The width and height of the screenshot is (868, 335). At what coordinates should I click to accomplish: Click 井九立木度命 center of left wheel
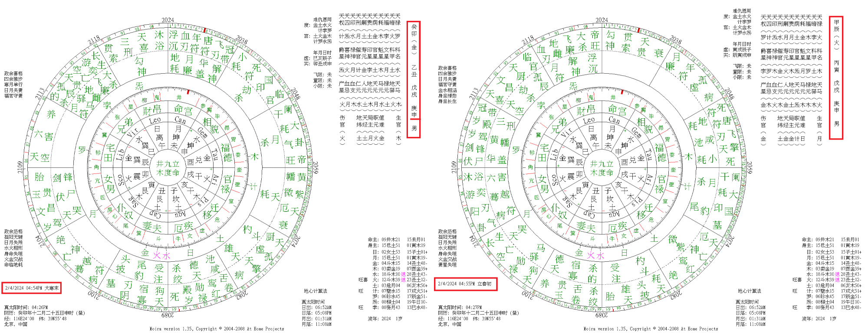pos(168,168)
